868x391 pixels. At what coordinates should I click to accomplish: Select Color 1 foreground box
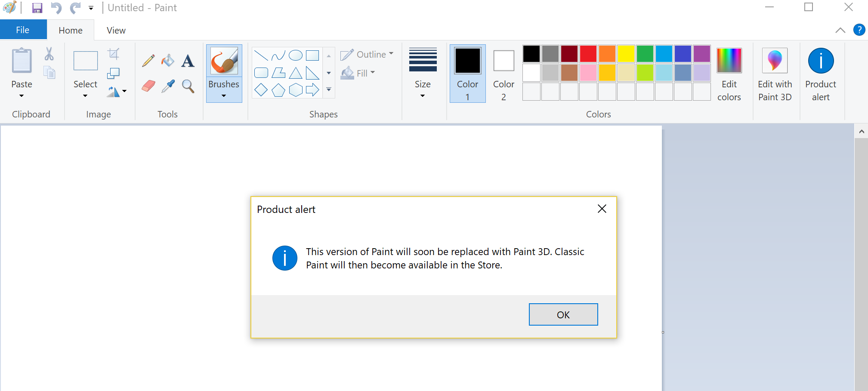click(x=467, y=73)
